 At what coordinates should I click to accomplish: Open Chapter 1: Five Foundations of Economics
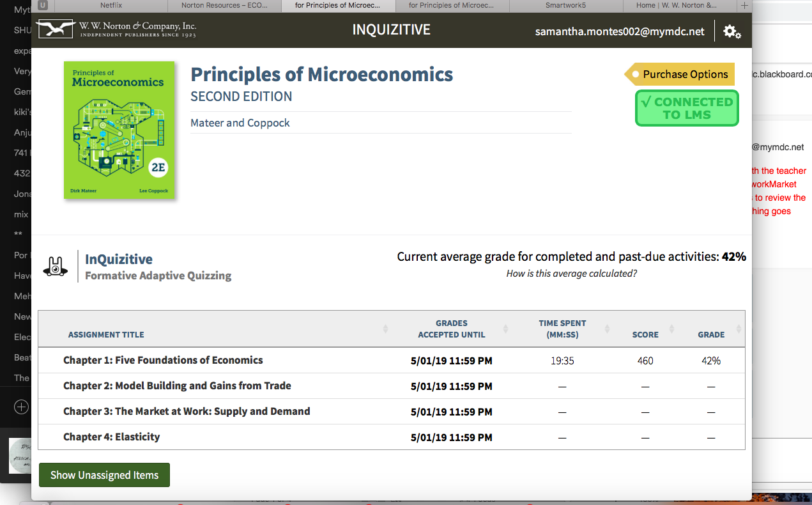[x=163, y=360]
